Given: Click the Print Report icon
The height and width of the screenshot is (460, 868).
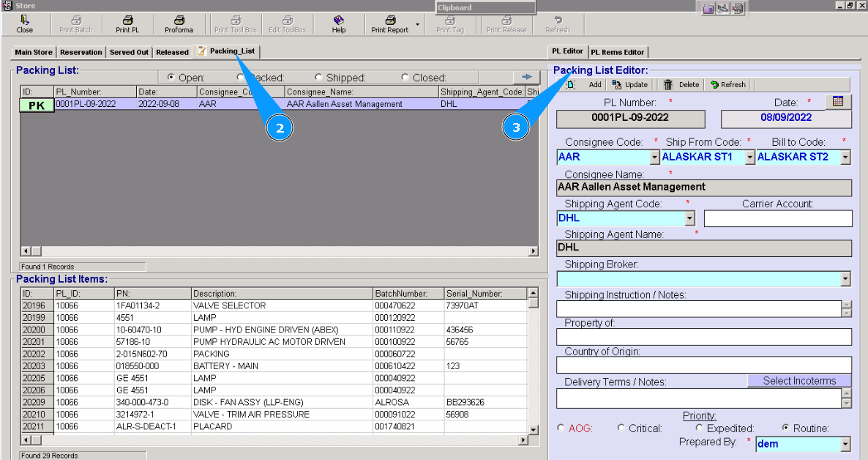Looking at the screenshot, I should pyautogui.click(x=390, y=21).
